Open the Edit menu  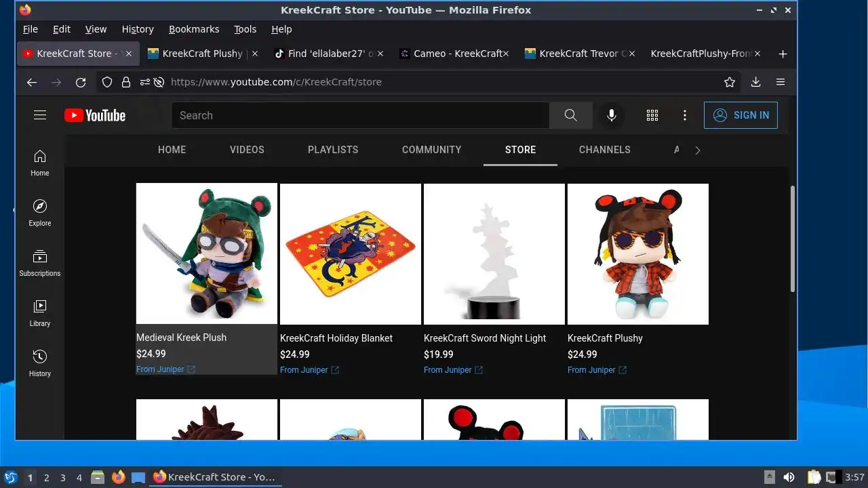point(62,29)
